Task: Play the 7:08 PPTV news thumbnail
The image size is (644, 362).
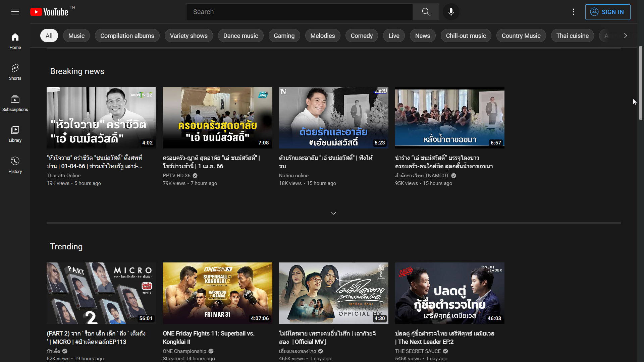Action: [218, 118]
